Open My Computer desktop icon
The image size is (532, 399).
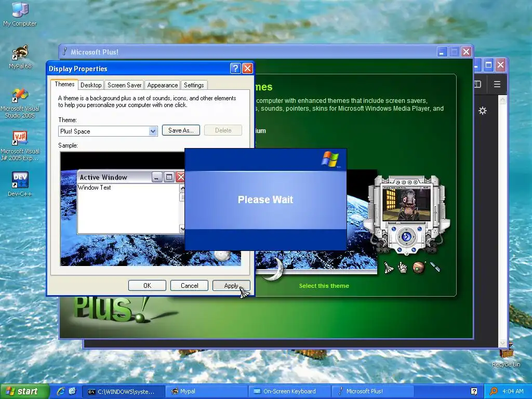click(x=20, y=14)
